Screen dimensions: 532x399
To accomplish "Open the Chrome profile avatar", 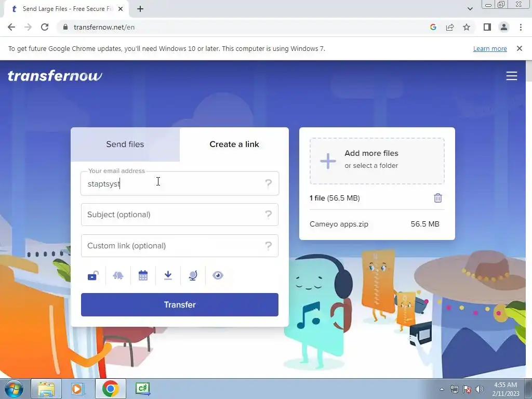I will point(504,27).
